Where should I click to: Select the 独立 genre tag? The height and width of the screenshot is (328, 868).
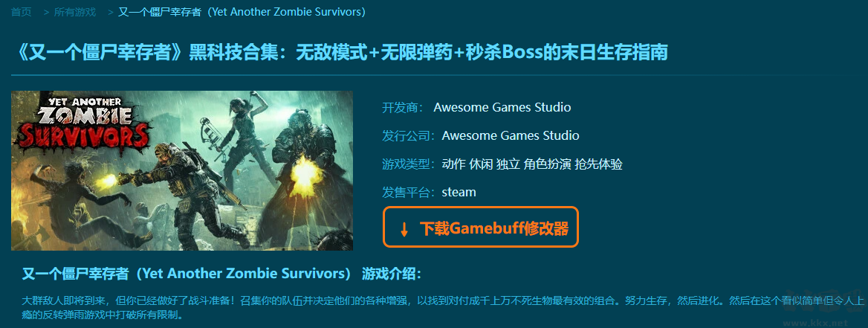click(508, 164)
